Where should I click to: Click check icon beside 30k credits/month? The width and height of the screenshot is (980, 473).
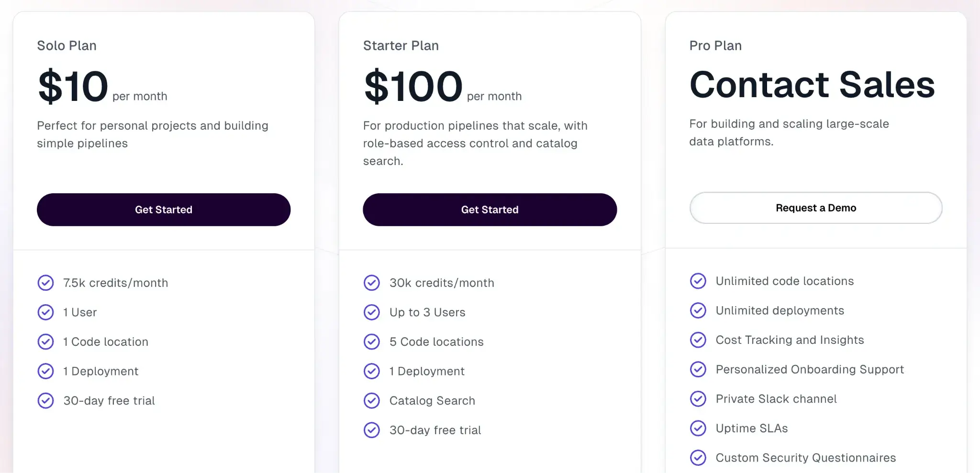pyautogui.click(x=372, y=283)
